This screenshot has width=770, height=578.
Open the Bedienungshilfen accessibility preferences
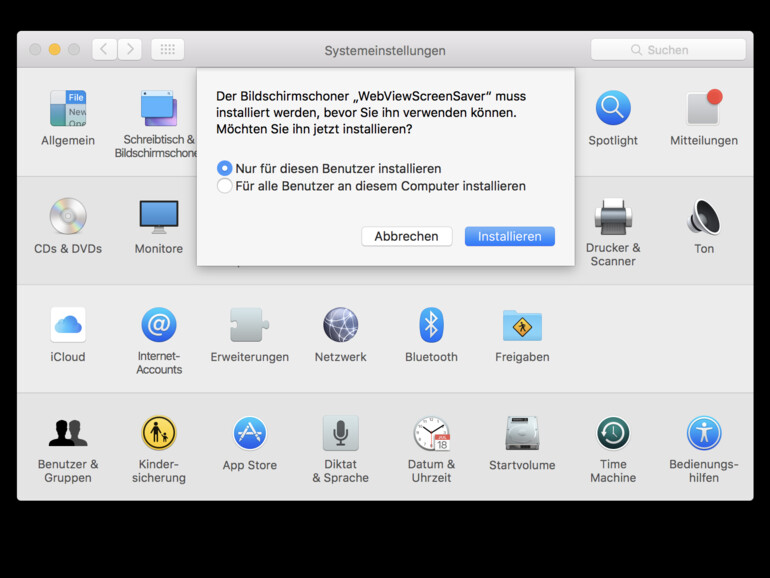pyautogui.click(x=704, y=433)
